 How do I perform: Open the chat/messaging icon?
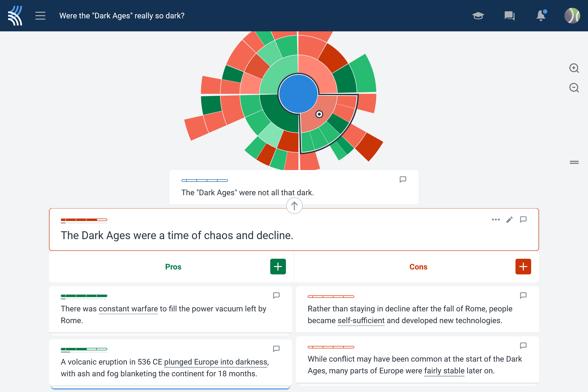pos(509,15)
